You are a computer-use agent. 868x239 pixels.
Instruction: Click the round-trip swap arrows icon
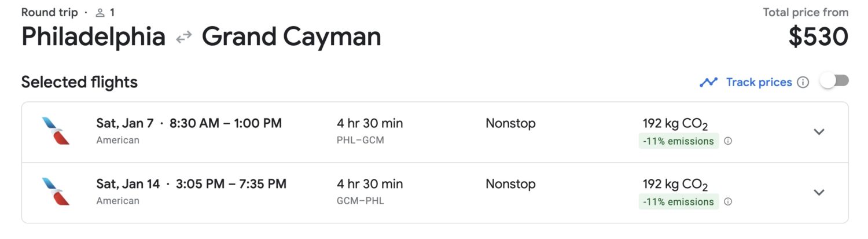click(x=183, y=38)
